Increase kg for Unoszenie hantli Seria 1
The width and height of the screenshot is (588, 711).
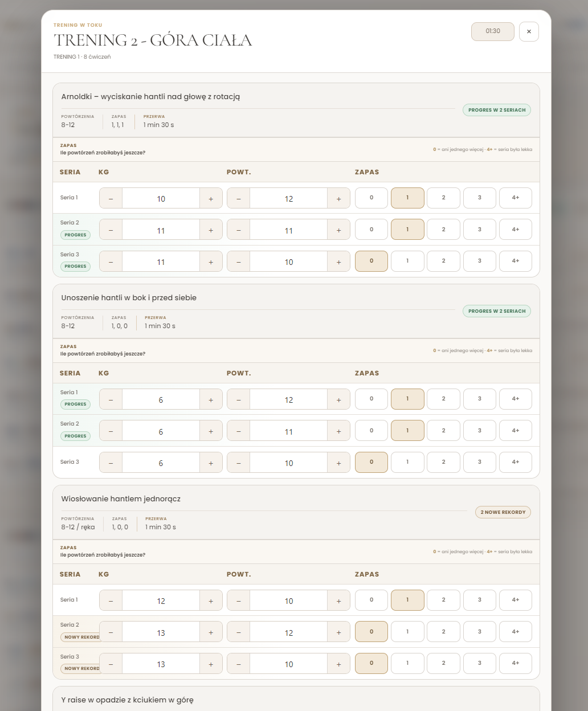pyautogui.click(x=211, y=399)
